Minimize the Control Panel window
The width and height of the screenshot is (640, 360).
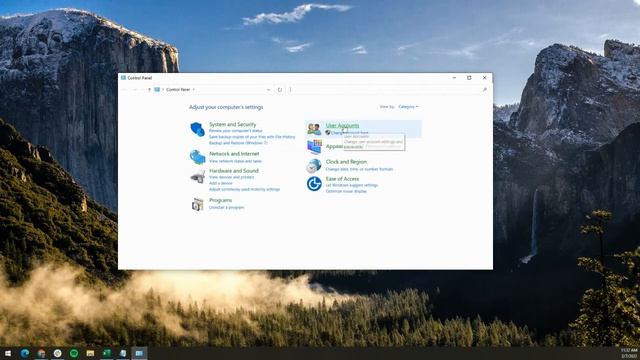click(454, 78)
